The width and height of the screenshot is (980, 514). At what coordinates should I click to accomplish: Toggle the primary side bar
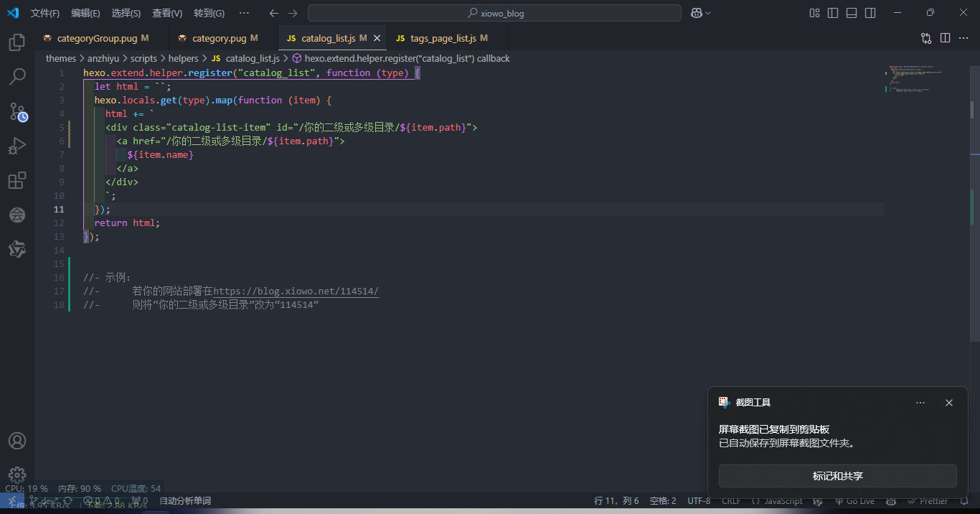pyautogui.click(x=833, y=13)
